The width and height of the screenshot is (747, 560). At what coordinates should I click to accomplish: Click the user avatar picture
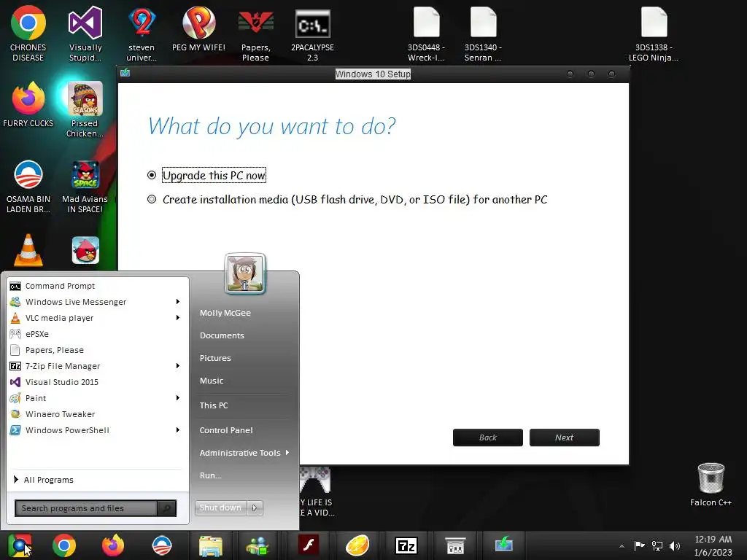(244, 273)
